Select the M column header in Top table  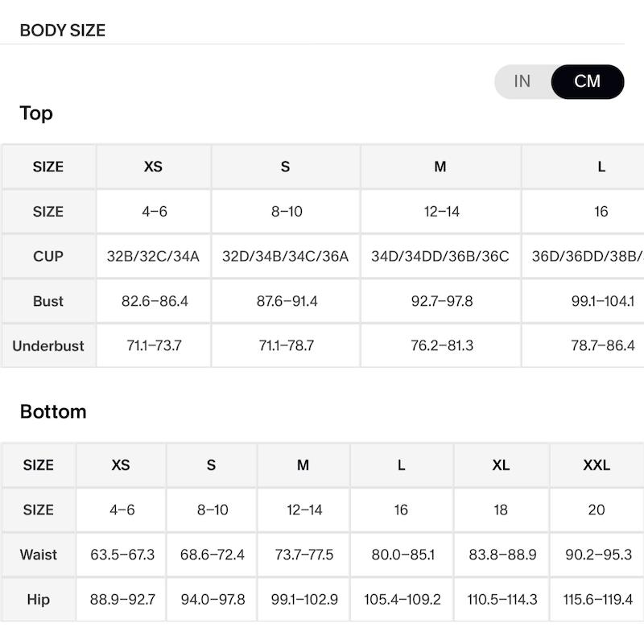coord(440,167)
